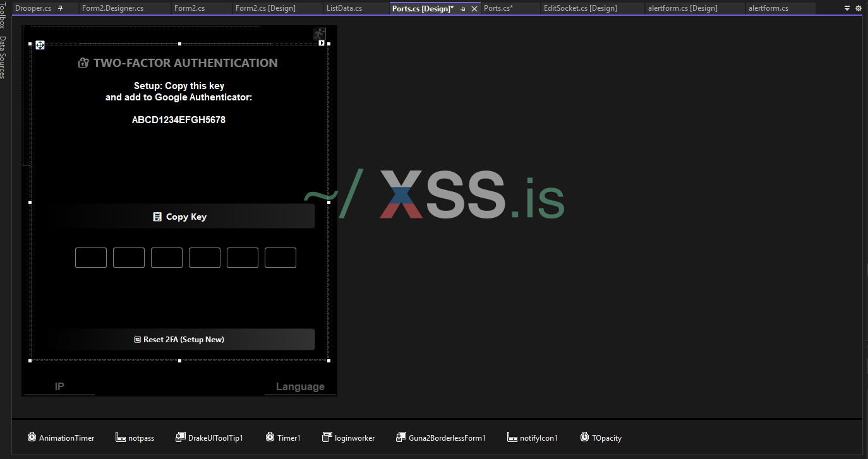
Task: Open the tab well settings gear
Action: tap(859, 8)
